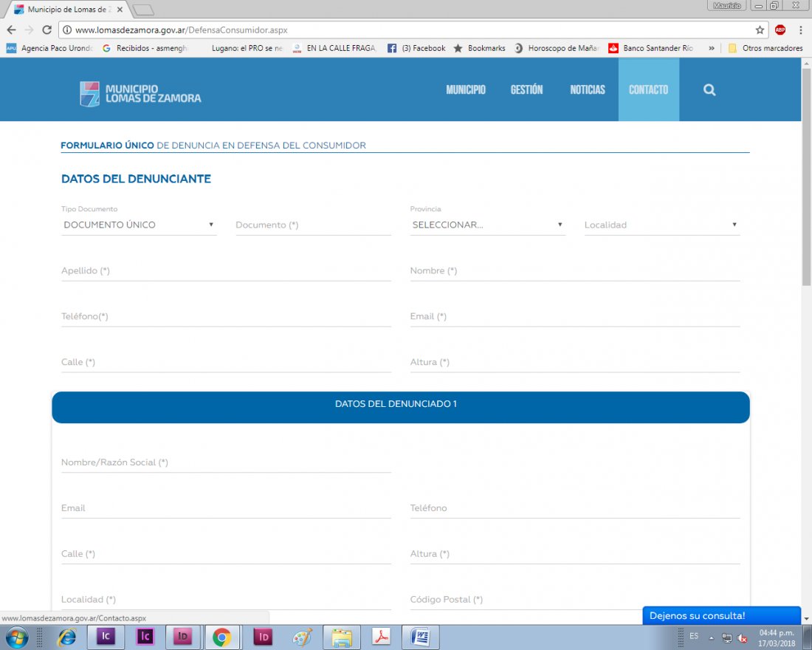View site information icon in address bar

pyautogui.click(x=66, y=30)
